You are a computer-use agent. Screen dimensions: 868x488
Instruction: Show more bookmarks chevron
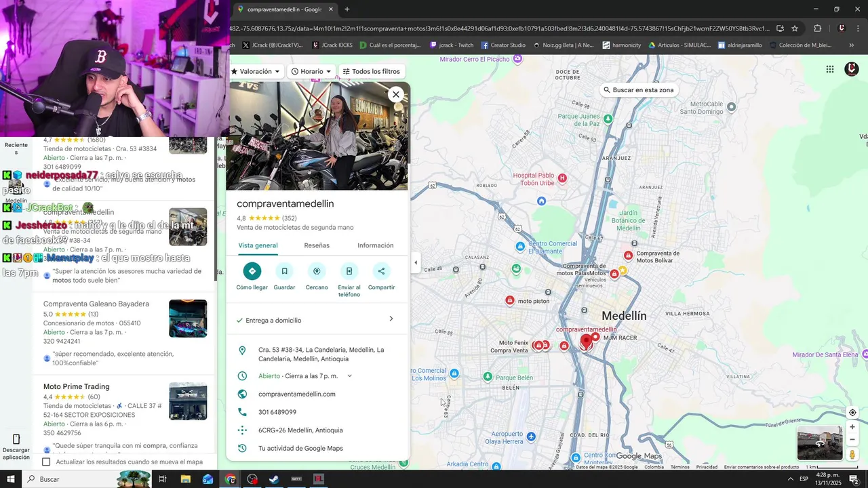pos(852,45)
